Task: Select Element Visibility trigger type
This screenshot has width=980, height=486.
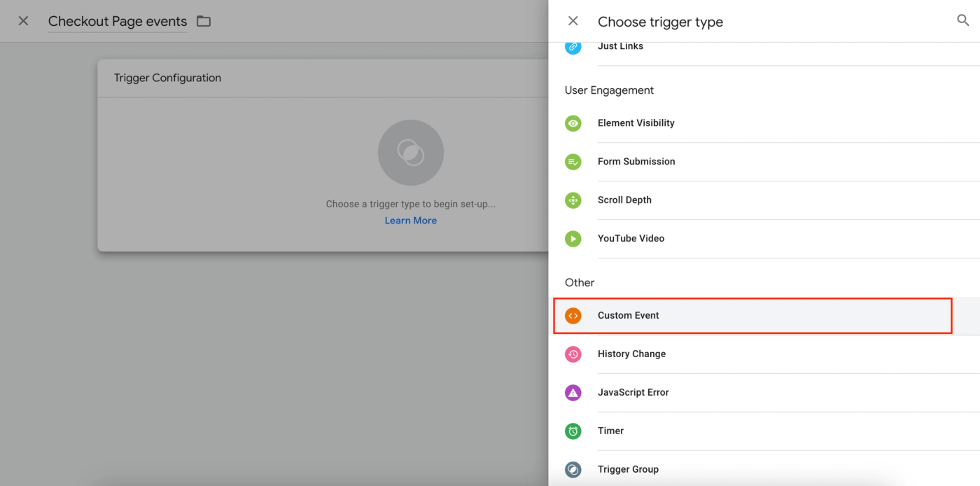Action: click(x=764, y=123)
